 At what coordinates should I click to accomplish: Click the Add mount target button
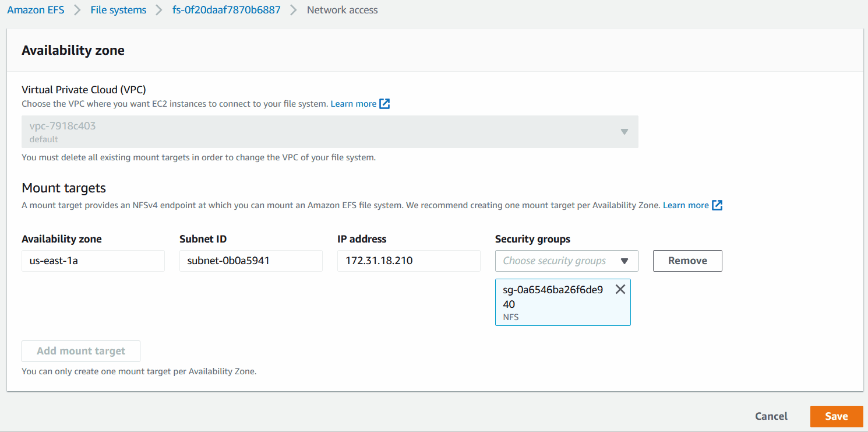coord(80,351)
